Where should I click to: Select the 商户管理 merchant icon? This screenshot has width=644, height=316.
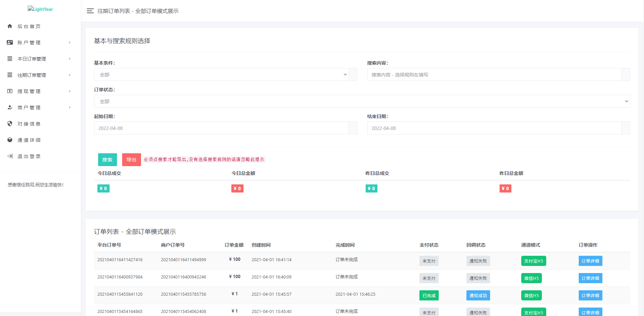(9, 107)
